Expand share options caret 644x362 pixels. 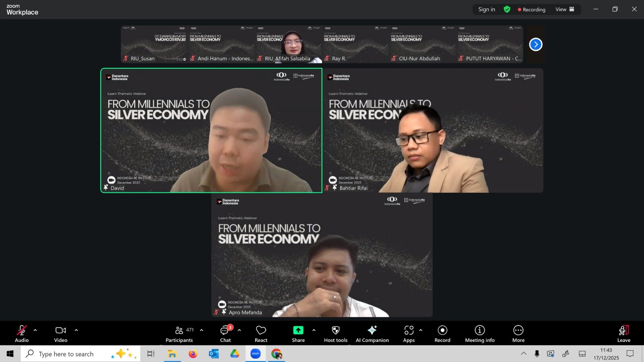(314, 330)
